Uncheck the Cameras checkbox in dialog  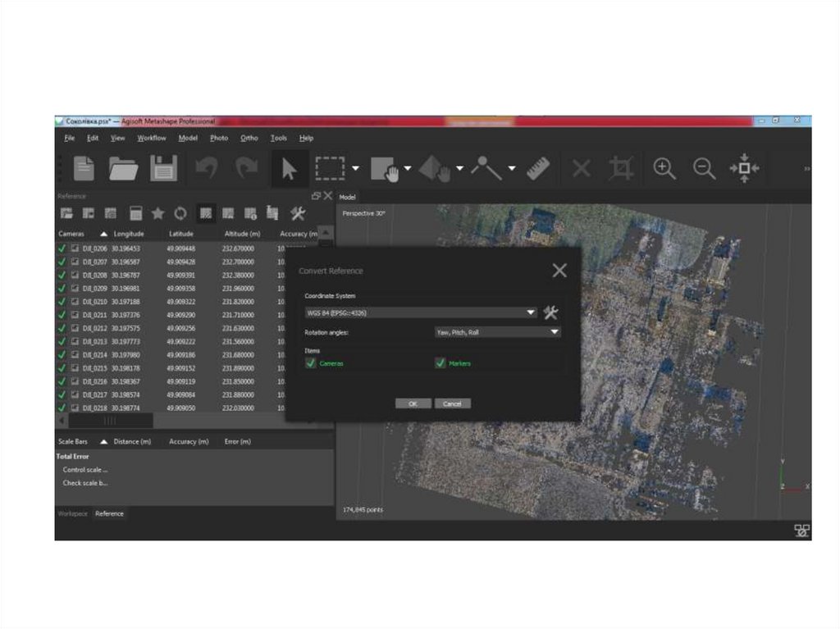tap(311, 363)
